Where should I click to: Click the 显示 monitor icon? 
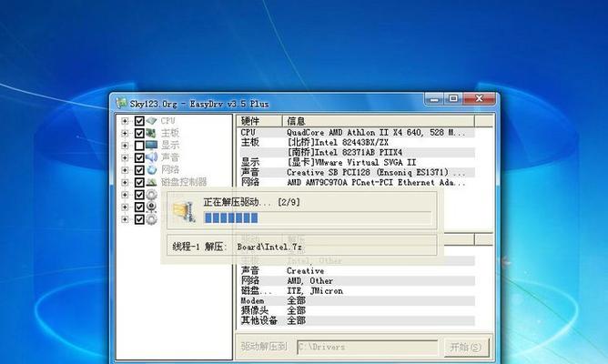click(152, 146)
